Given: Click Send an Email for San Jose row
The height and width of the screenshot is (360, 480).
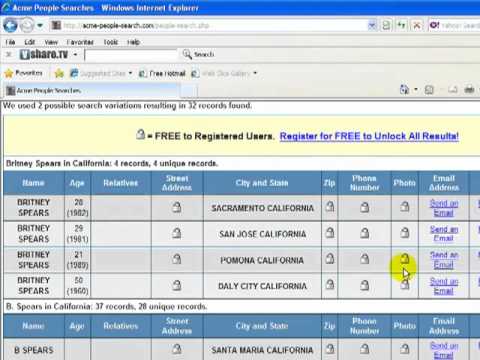Looking at the screenshot, I should coord(444,233).
